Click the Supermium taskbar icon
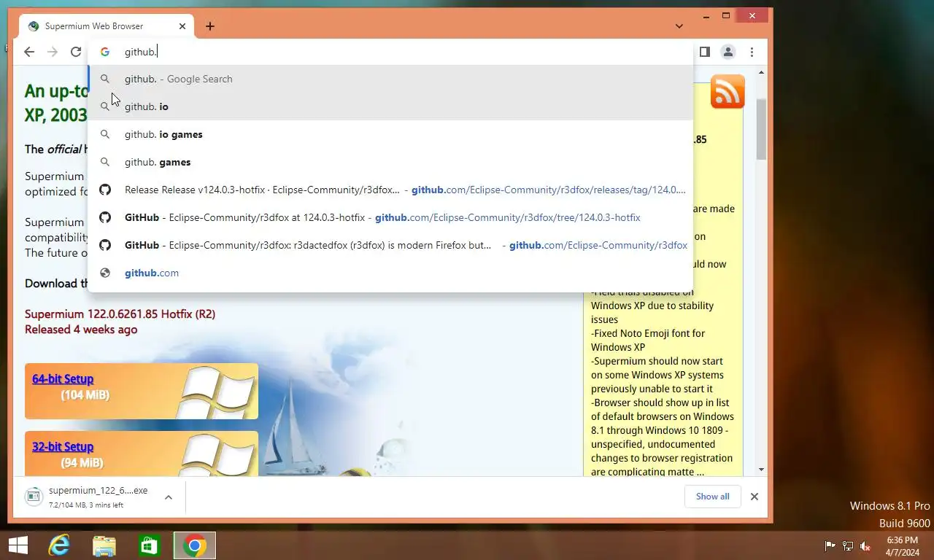Image resolution: width=934 pixels, height=560 pixels. tap(194, 545)
